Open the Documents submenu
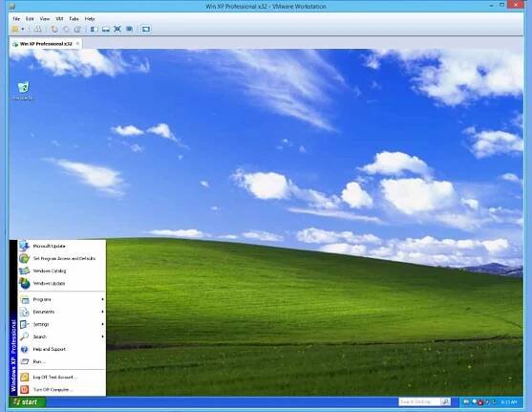This screenshot has width=532, height=412. (x=62, y=312)
